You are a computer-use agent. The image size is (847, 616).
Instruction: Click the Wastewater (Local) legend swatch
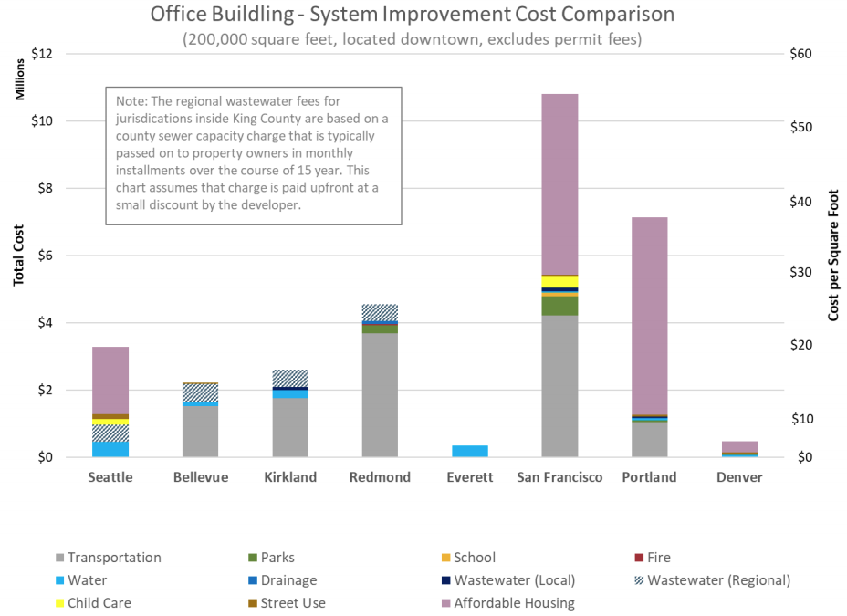(446, 580)
